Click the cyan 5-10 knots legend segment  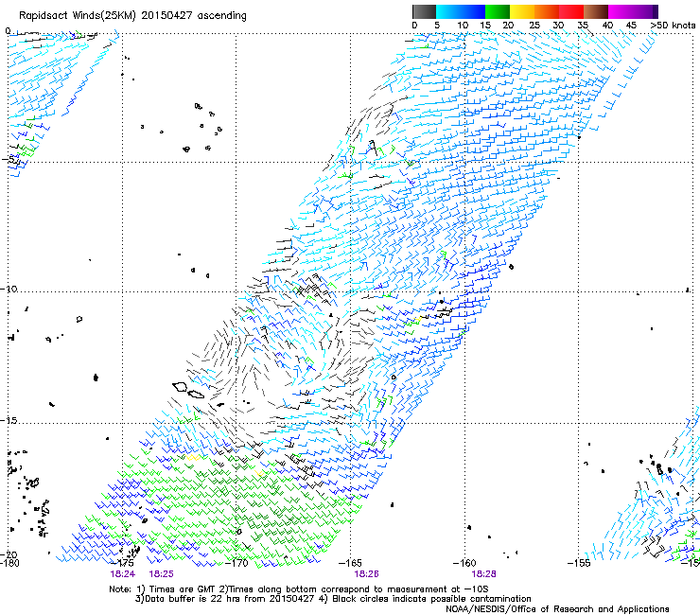tap(448, 11)
